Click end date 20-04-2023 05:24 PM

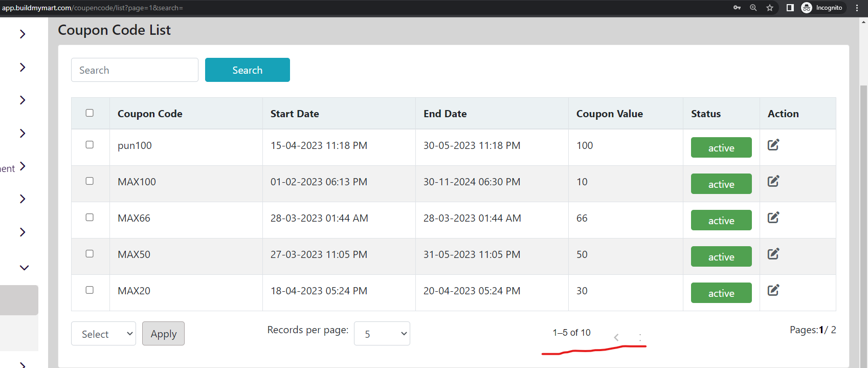coord(472,291)
